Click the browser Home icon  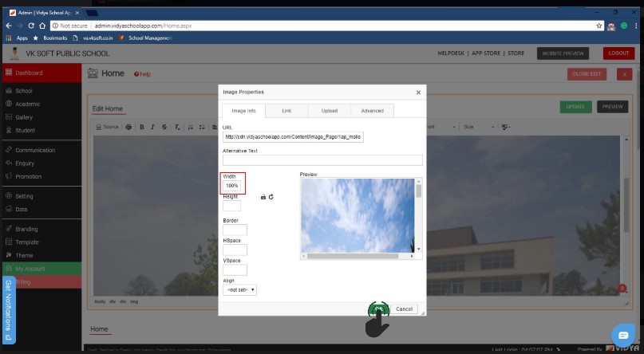(x=42, y=26)
